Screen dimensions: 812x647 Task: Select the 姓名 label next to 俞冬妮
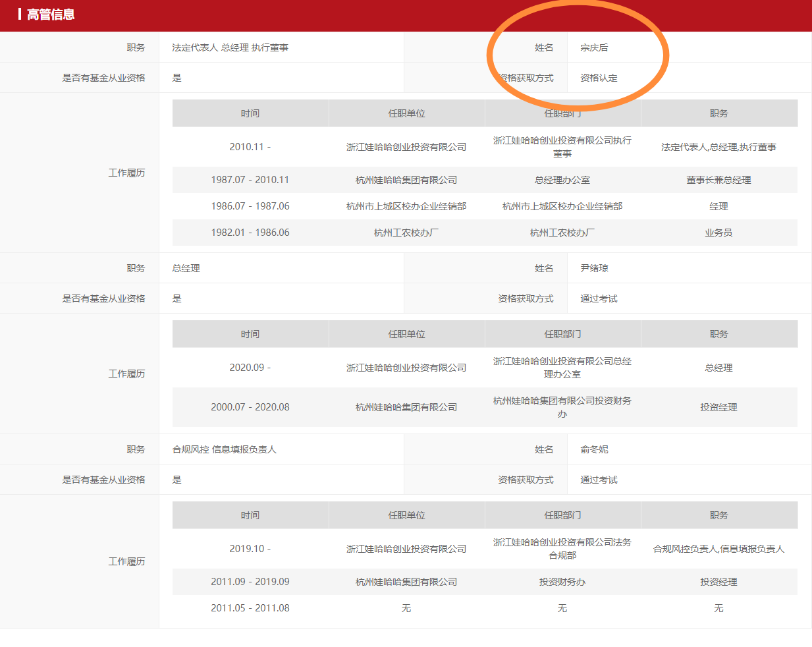point(544,449)
